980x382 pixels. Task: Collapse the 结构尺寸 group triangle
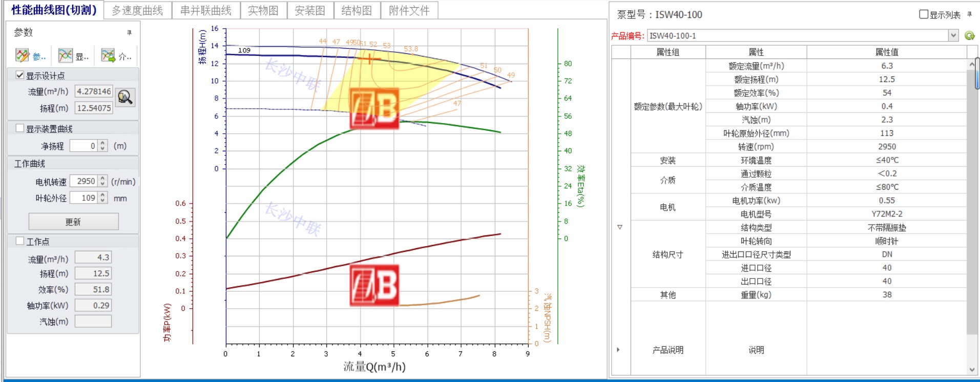click(620, 227)
